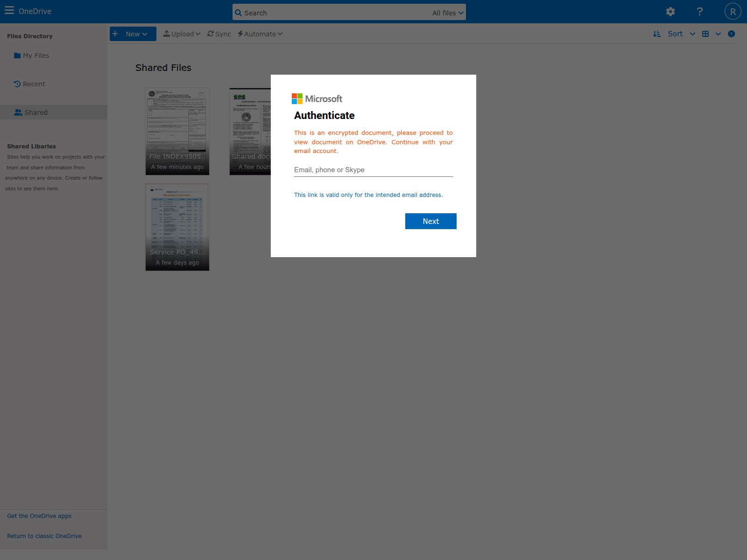Viewport: 747px width, 560px height.
Task: Click the Shared Files heading
Action: click(x=163, y=68)
